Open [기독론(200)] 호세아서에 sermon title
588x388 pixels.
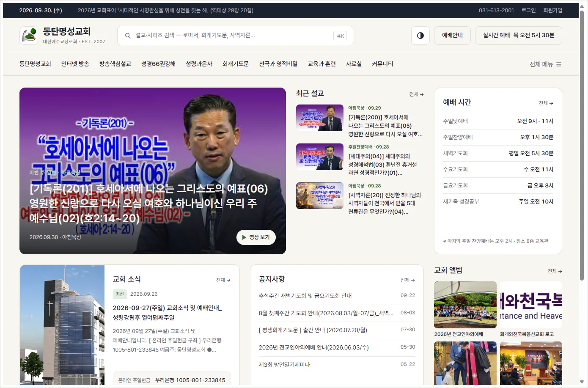(x=385, y=126)
